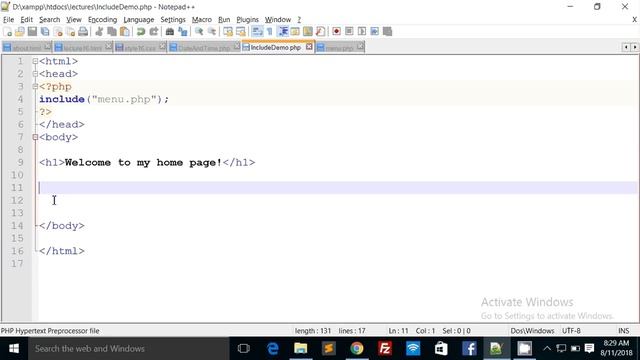Open Google Chrome from the taskbar
Image resolution: width=640 pixels, height=360 pixels.
point(356,349)
